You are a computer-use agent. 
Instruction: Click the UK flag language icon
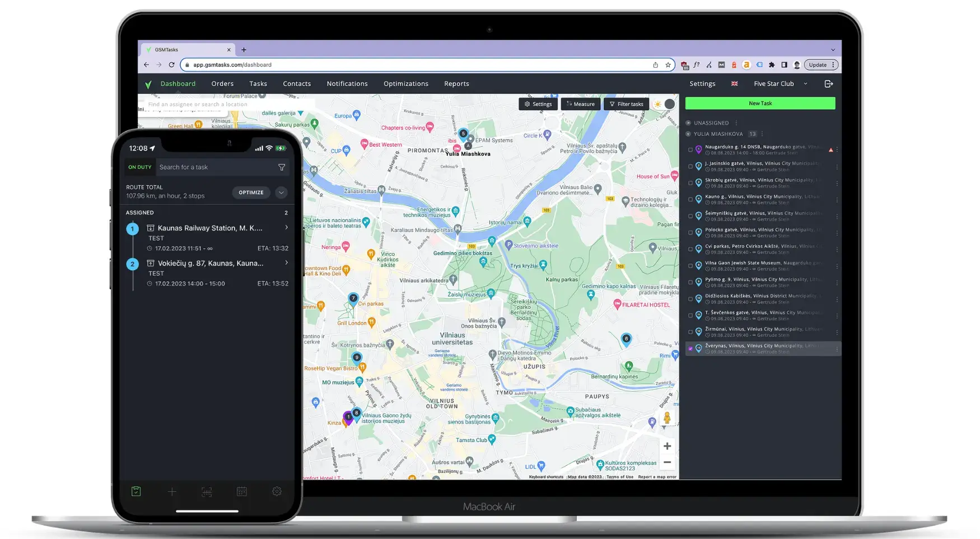click(x=734, y=84)
